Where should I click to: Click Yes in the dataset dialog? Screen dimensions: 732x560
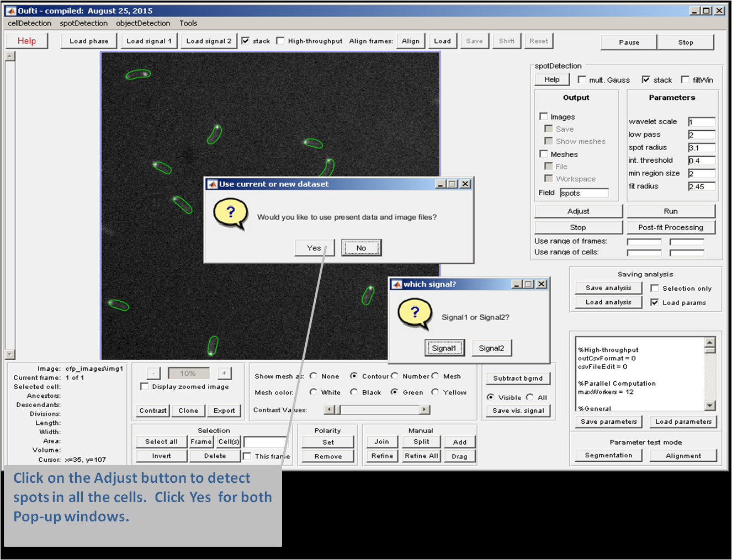(314, 248)
